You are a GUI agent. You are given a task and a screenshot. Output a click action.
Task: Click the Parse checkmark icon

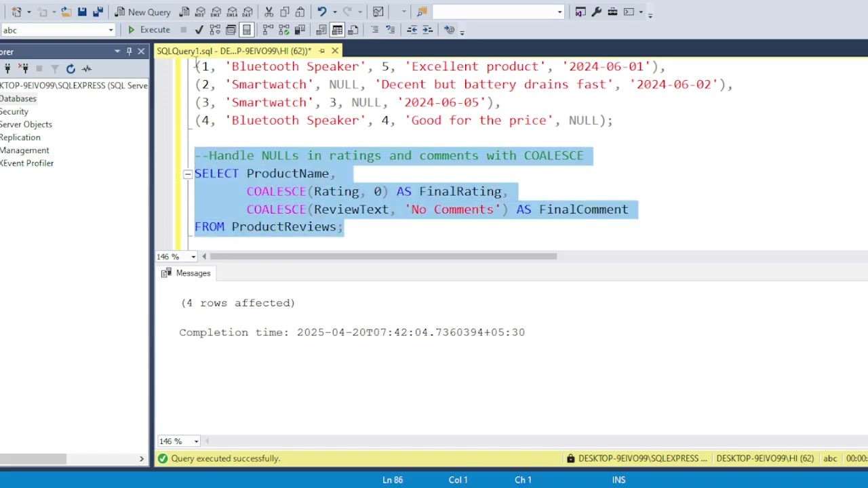tap(199, 30)
